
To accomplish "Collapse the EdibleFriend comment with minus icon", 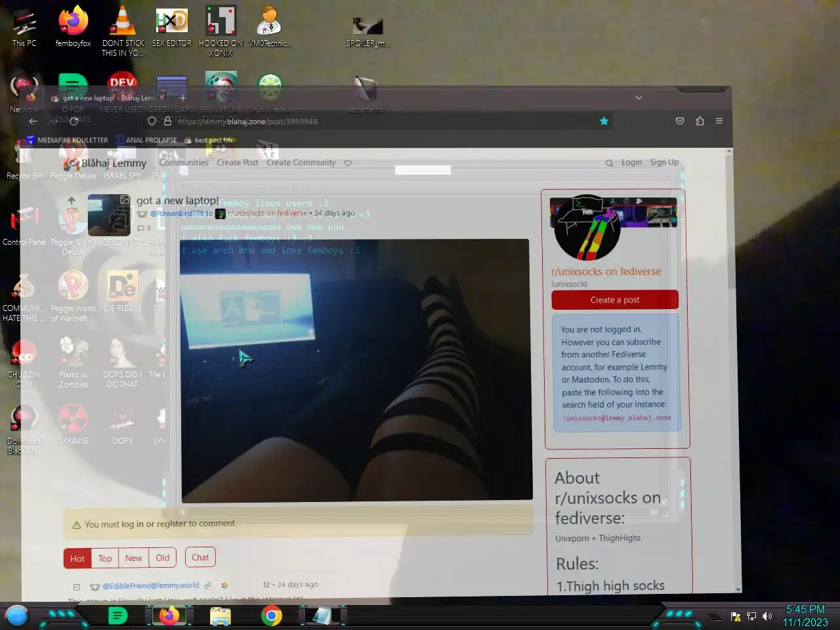I will pos(76,587).
